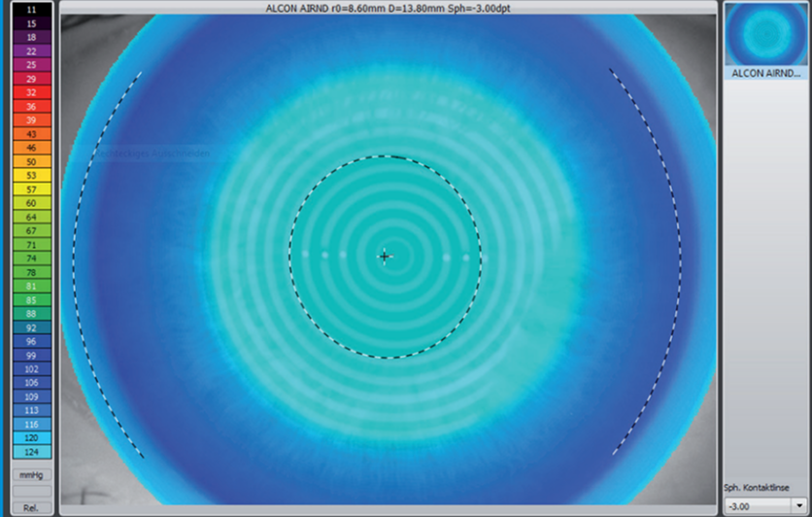Viewport: 812px width, 517px height.
Task: Select the ALCON AIRND lens thumbnail
Action: pyautogui.click(x=765, y=41)
